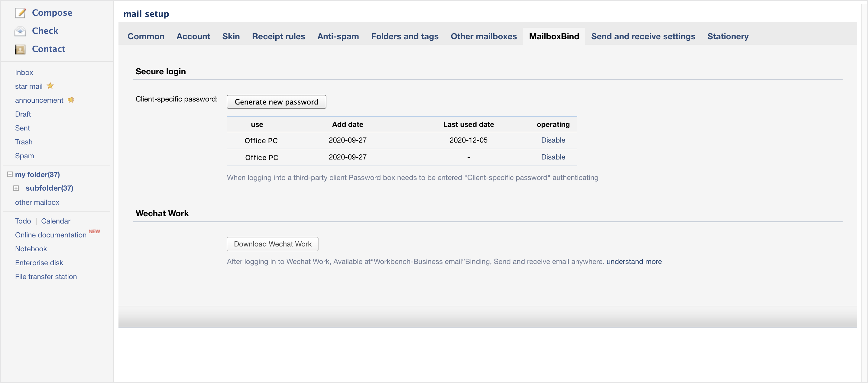Click the NEW badge by Online documentation
This screenshot has height=383, width=868.
pos(94,231)
